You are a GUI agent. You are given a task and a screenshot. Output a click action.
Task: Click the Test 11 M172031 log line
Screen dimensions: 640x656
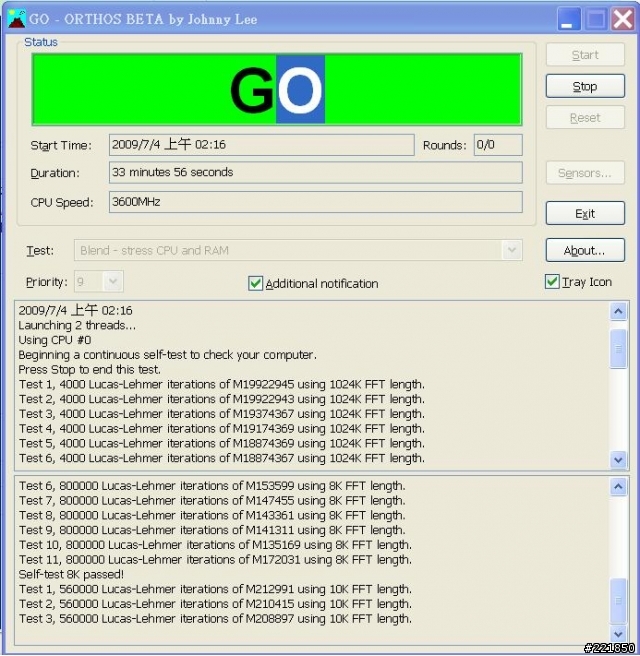[215, 560]
